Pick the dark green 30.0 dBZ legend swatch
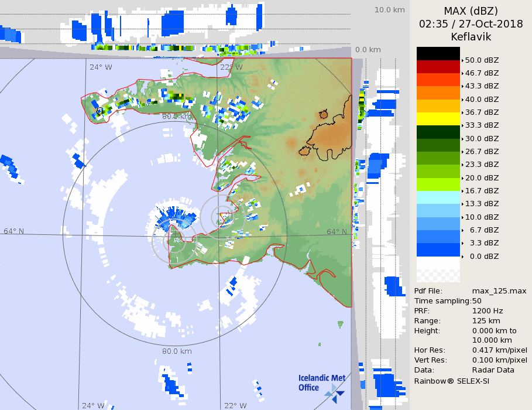Viewport: 532px width, 410px height. pos(438,132)
